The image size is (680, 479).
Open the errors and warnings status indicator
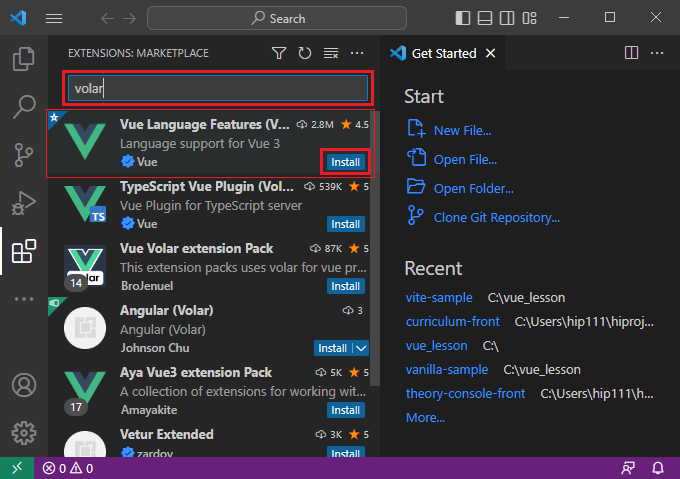(x=68, y=468)
